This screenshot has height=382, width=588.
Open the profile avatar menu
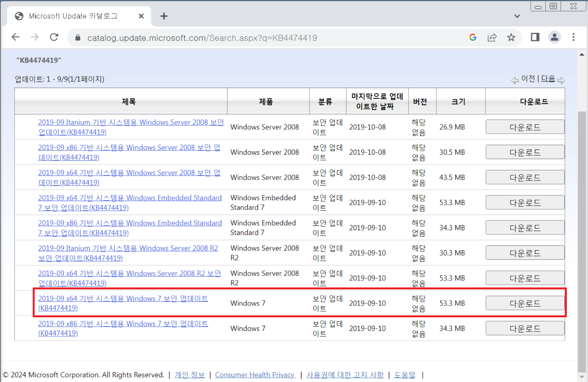pos(554,37)
